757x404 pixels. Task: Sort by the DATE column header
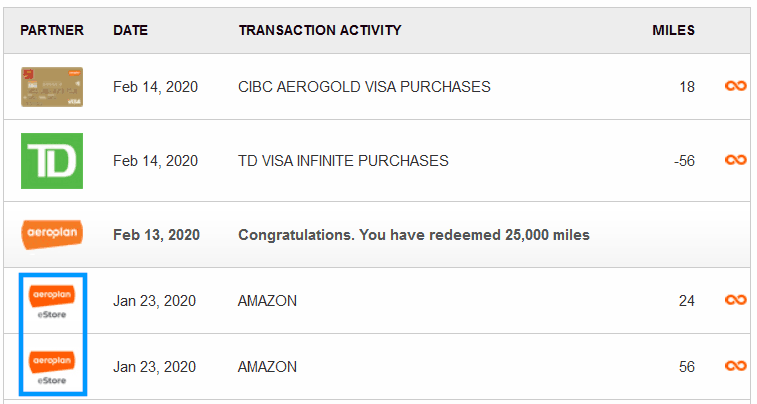click(x=130, y=30)
